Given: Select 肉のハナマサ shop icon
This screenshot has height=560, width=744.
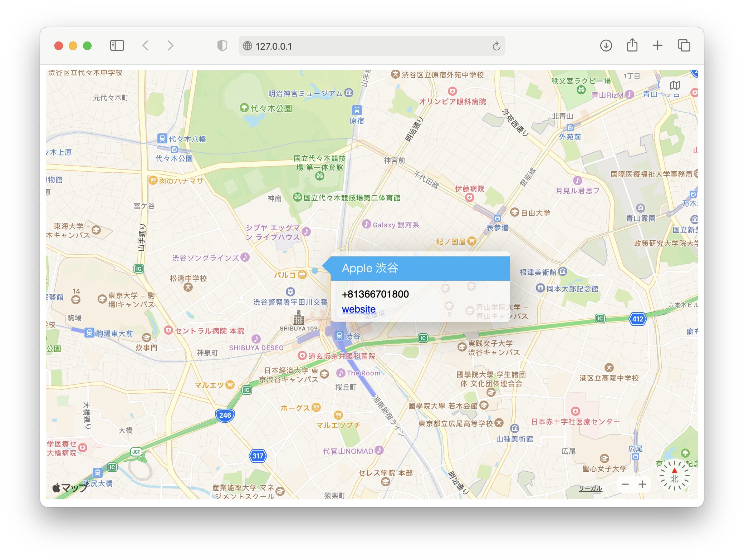Looking at the screenshot, I should point(153,180).
